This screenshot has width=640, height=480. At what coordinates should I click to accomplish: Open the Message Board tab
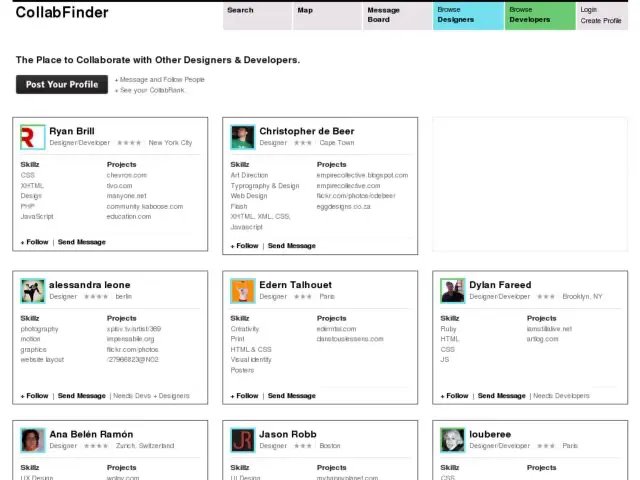click(x=398, y=16)
